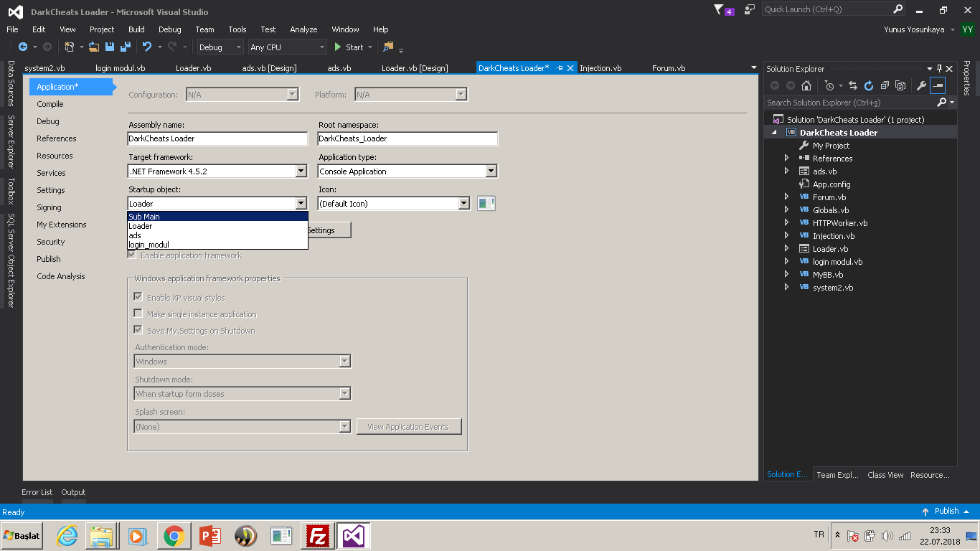The width and height of the screenshot is (980, 551).
Task: Toggle Save My.Settings on Shutdown checkbox
Action: [138, 330]
